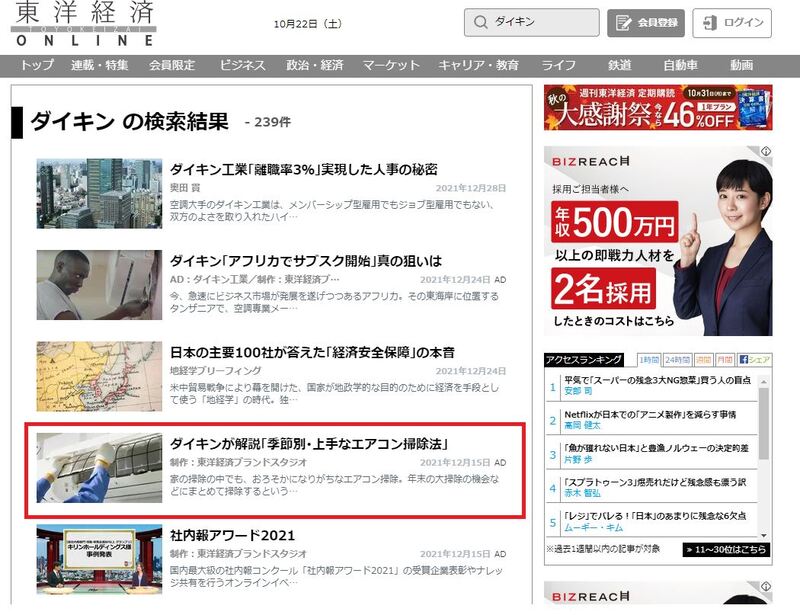Open the 会員限定 menu item
This screenshot has width=800, height=615.
(172, 65)
